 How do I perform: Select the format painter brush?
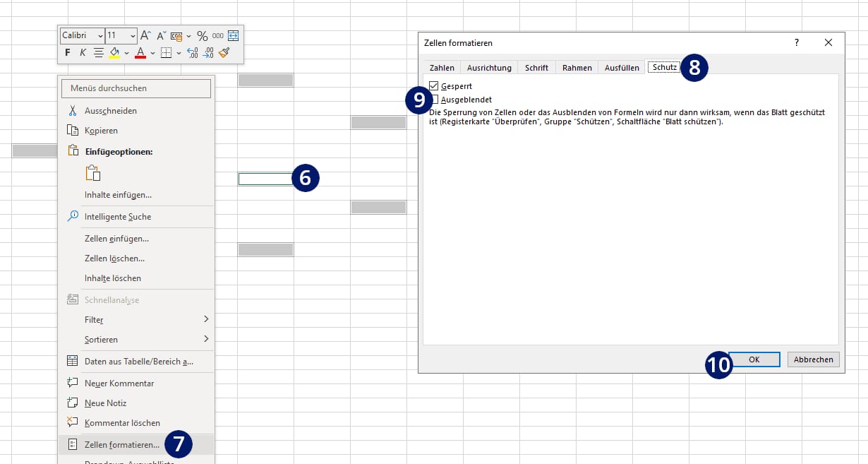224,53
